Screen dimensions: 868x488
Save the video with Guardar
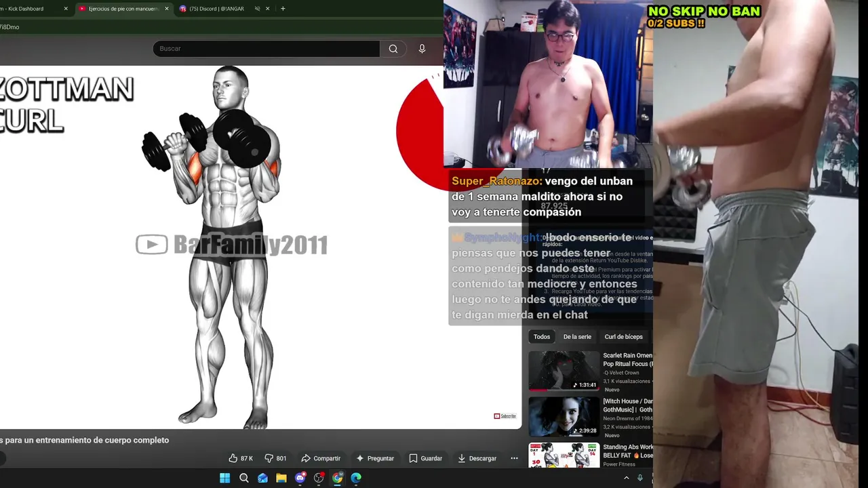click(425, 458)
